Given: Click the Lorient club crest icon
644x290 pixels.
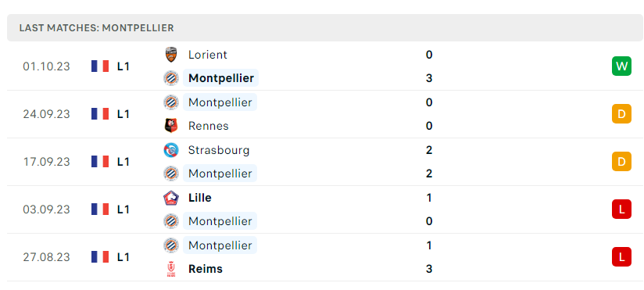Looking at the screenshot, I should [171, 55].
